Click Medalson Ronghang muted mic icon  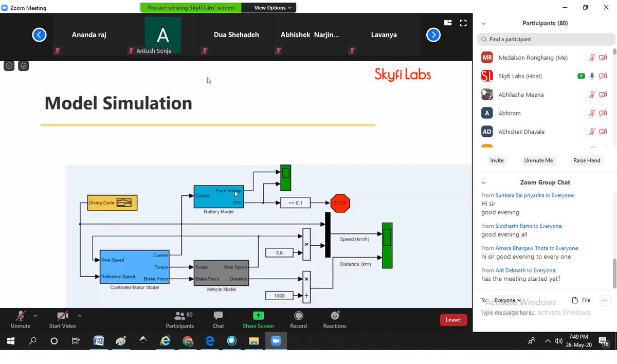(592, 58)
